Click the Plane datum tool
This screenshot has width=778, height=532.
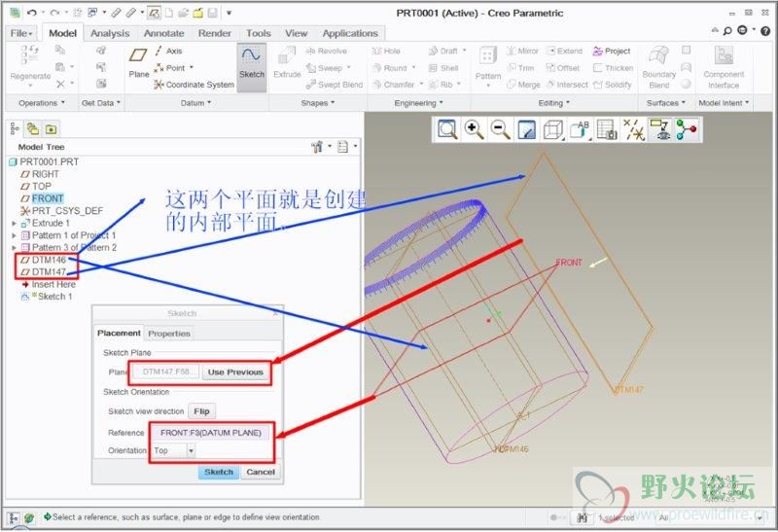click(138, 62)
